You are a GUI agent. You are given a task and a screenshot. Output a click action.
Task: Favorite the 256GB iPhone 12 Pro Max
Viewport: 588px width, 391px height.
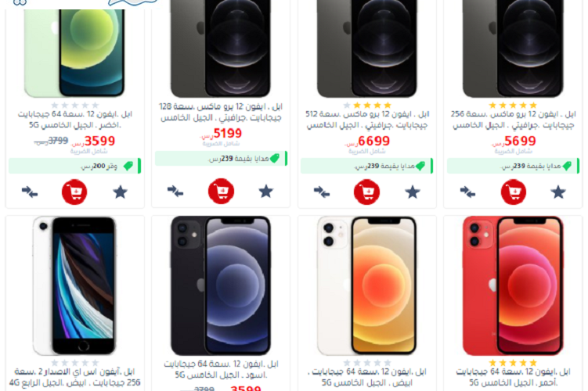[558, 192]
